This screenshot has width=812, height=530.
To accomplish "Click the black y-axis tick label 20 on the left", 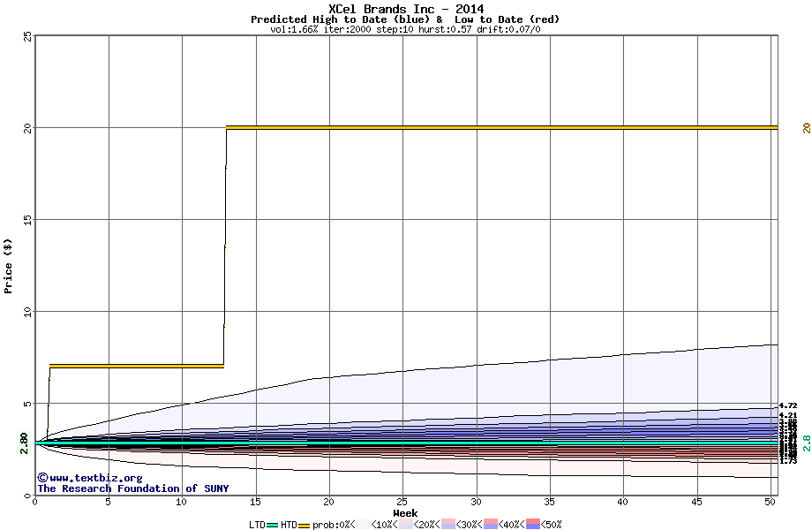I will point(27,127).
